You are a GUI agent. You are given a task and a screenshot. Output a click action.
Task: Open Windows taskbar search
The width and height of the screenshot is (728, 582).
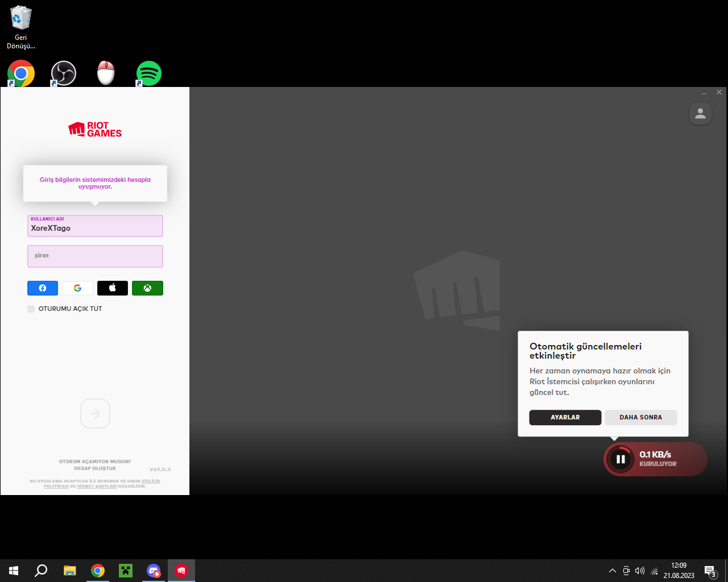point(41,571)
